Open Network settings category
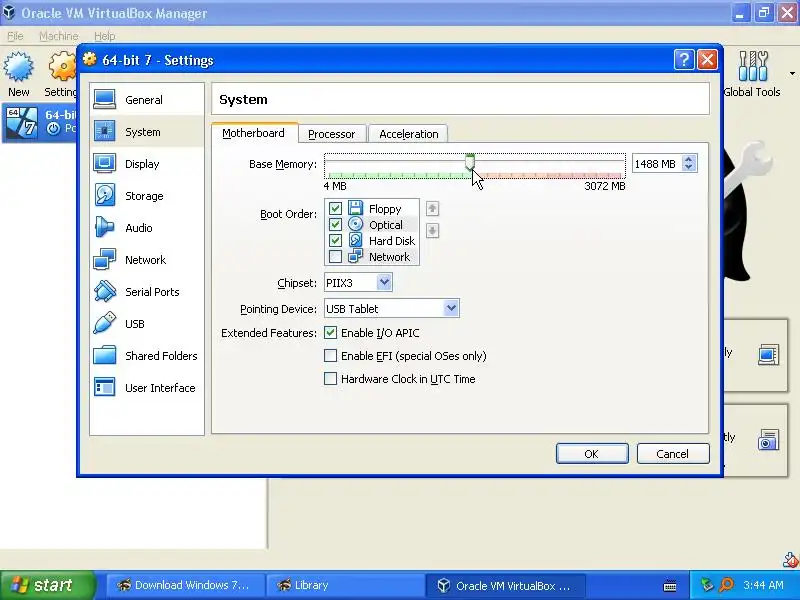Screen dimensions: 800x600 click(147, 260)
